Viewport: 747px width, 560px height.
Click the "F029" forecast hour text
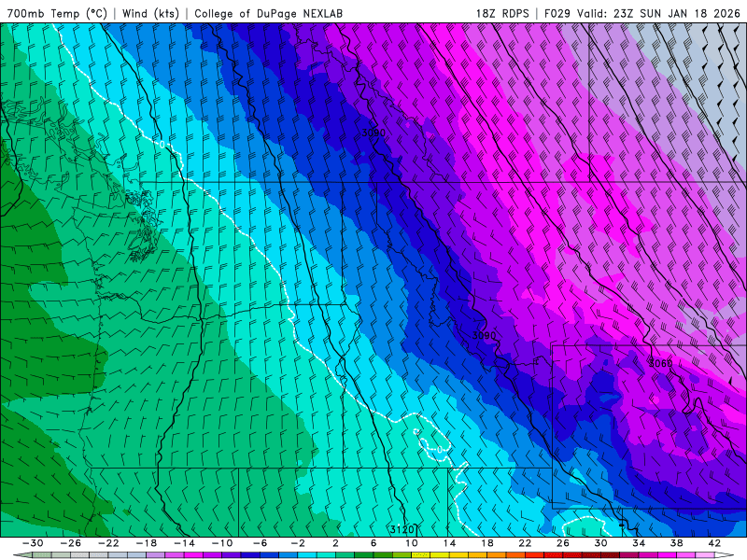coord(557,14)
